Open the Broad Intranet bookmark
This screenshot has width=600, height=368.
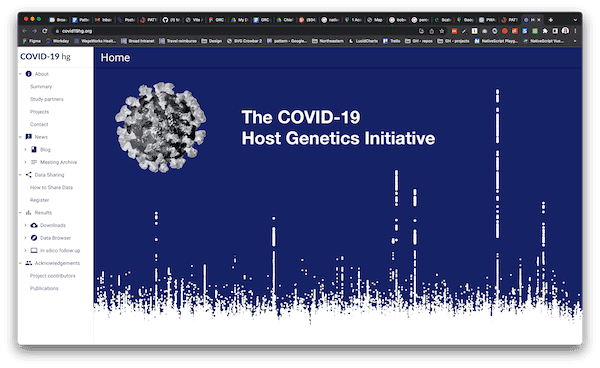[x=138, y=41]
